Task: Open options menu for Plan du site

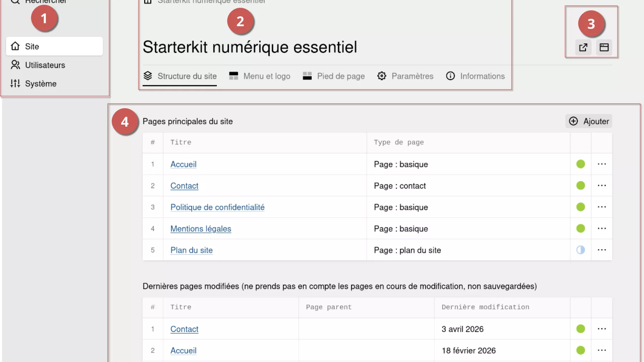Action: (602, 250)
